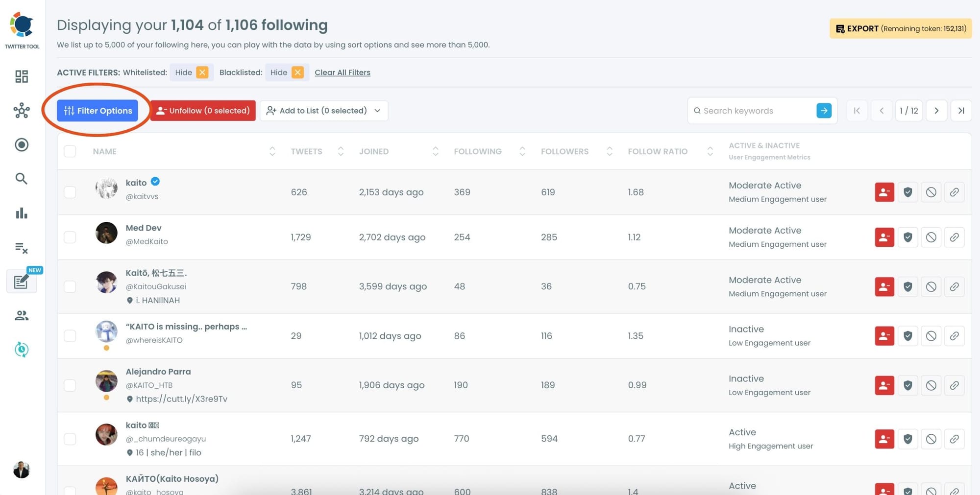Open profile link icon for @kaitvvs
This screenshot has height=495, width=980.
pyautogui.click(x=955, y=192)
